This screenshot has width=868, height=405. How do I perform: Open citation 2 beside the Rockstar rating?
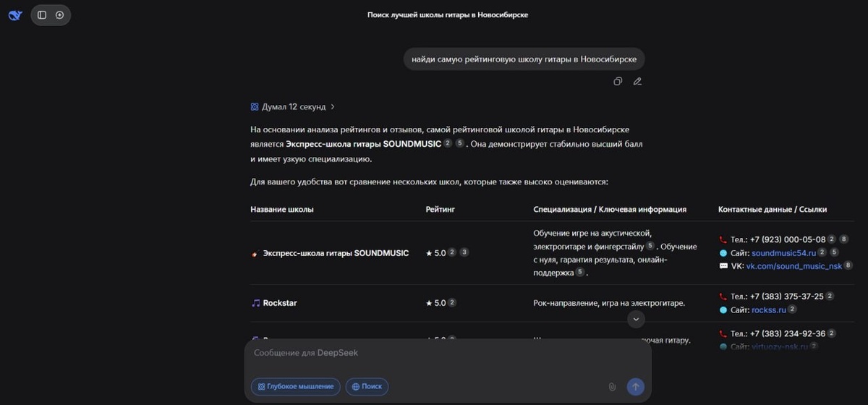[452, 303]
